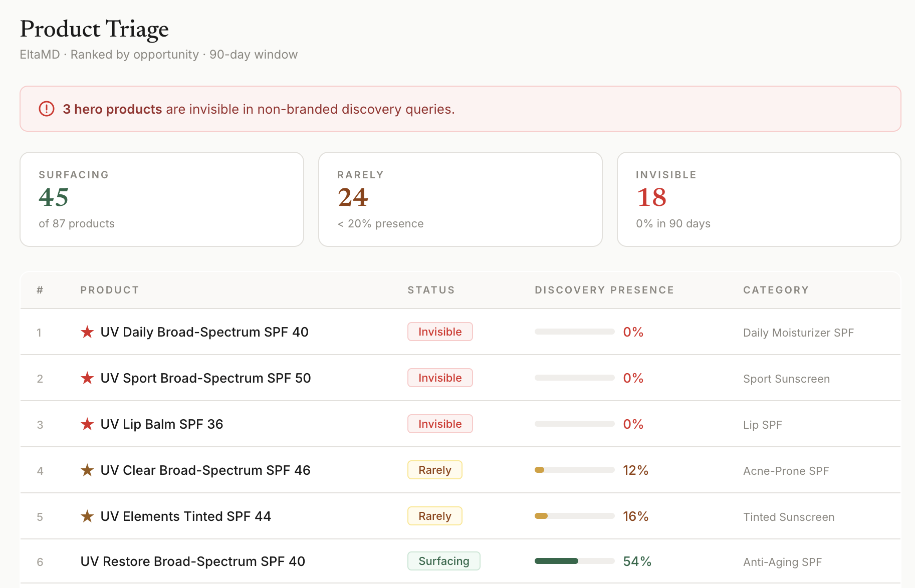Click the Rarely badge for UV Clear
The image size is (915, 588).
pyautogui.click(x=435, y=470)
